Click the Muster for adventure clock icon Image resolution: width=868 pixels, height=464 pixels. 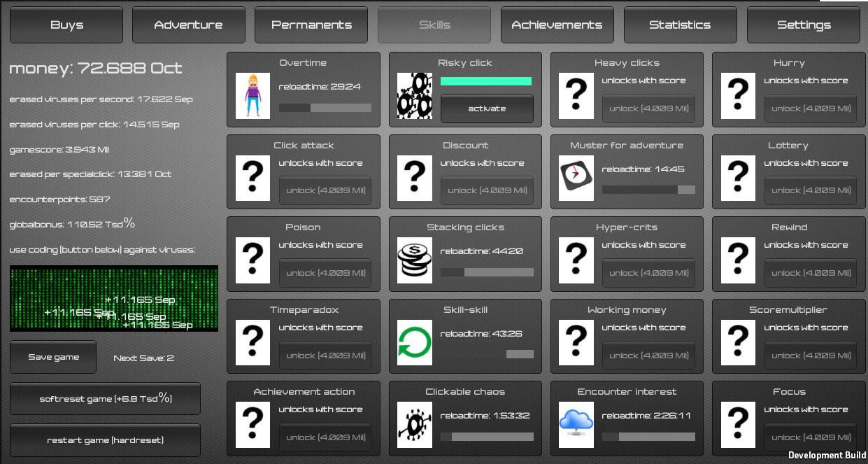(x=576, y=178)
